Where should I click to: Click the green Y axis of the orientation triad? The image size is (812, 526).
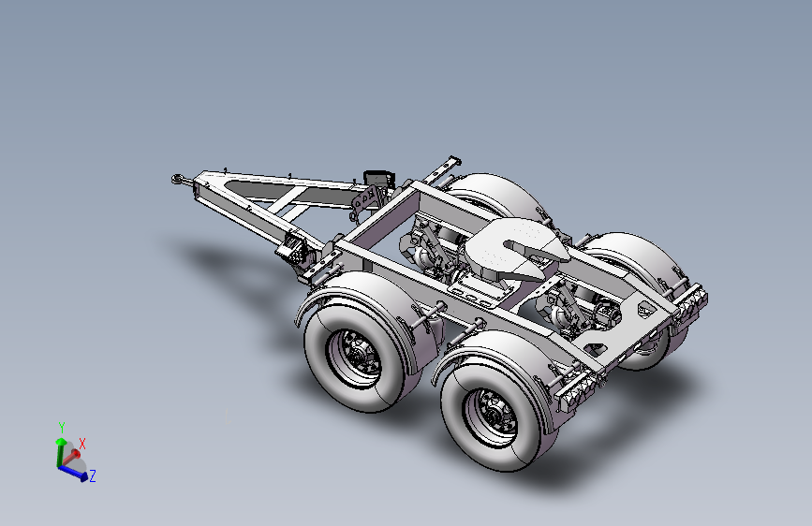pyautogui.click(x=60, y=452)
